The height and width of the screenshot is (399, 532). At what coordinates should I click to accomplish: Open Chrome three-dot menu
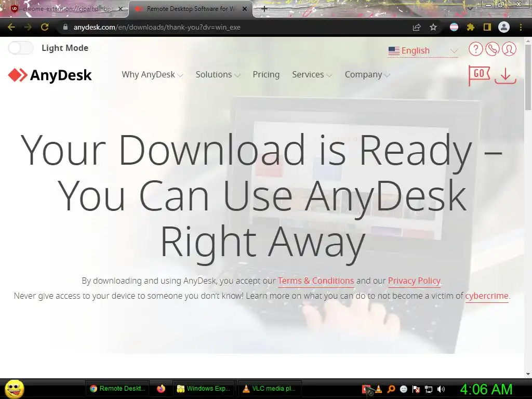click(521, 27)
